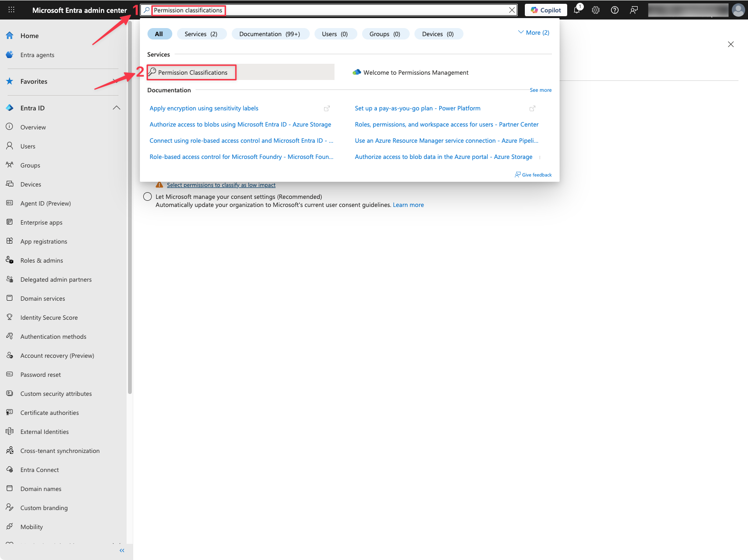Click the Identity Secure Score trophy icon
Viewport: 748px width, 560px height.
(x=10, y=317)
